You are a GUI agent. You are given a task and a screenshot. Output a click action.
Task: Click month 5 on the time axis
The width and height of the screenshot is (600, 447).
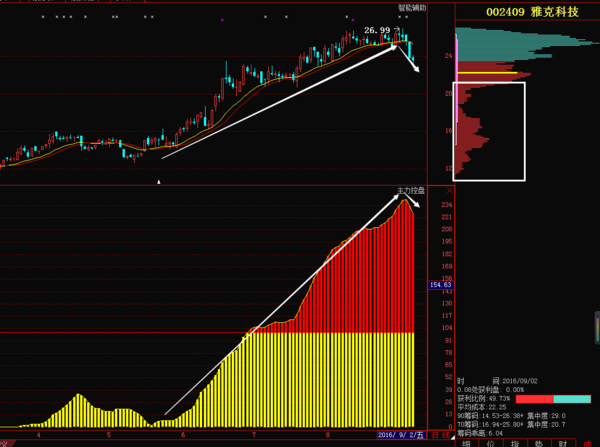(x=109, y=435)
